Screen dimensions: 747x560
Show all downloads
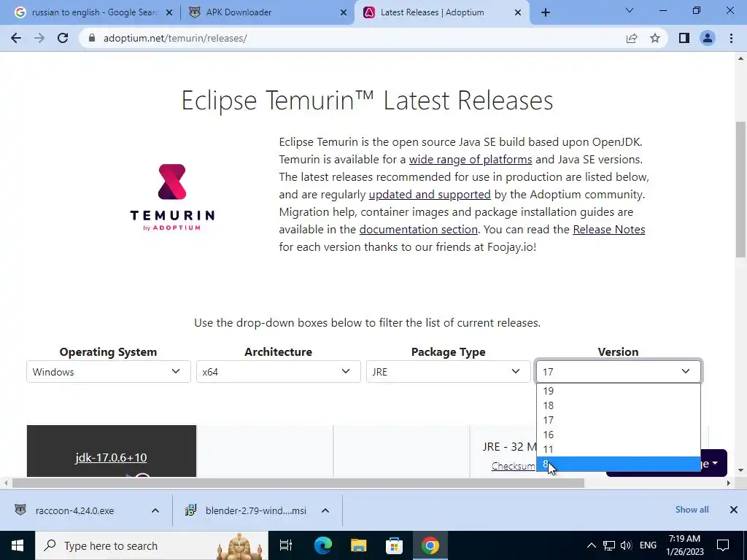(692, 510)
